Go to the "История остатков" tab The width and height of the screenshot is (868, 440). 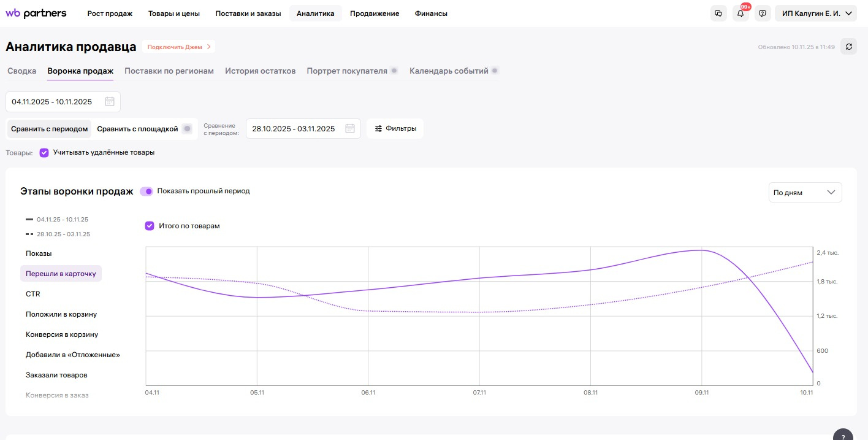[x=261, y=71]
